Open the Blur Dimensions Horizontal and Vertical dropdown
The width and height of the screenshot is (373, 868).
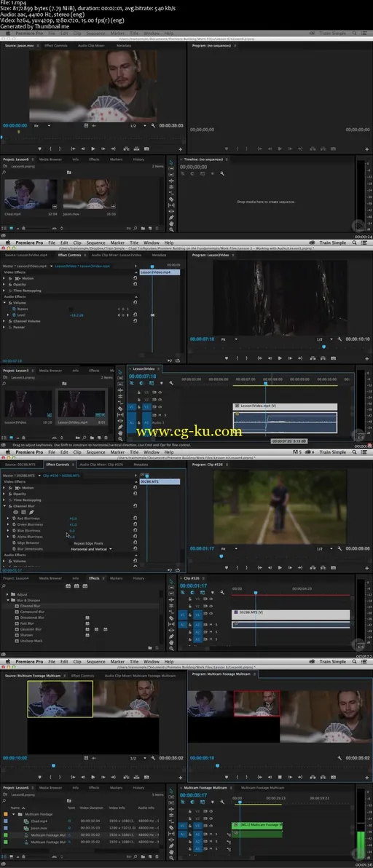[91, 549]
